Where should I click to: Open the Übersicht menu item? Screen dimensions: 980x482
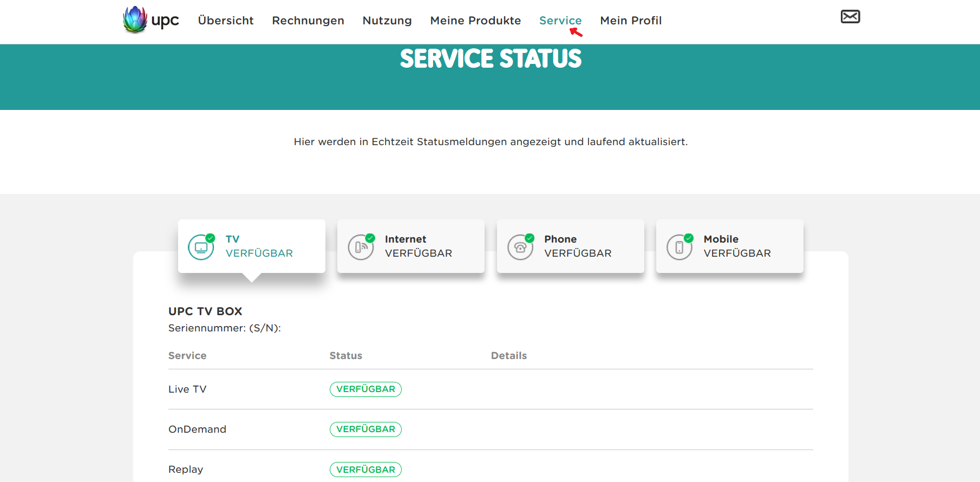[226, 21]
